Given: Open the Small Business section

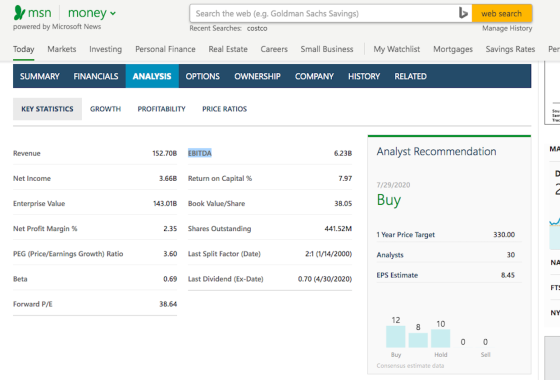Looking at the screenshot, I should pos(327,49).
